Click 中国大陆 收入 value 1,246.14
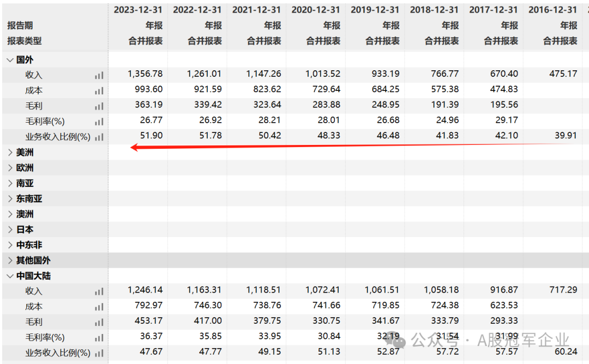The width and height of the screenshot is (589, 364). point(145,290)
